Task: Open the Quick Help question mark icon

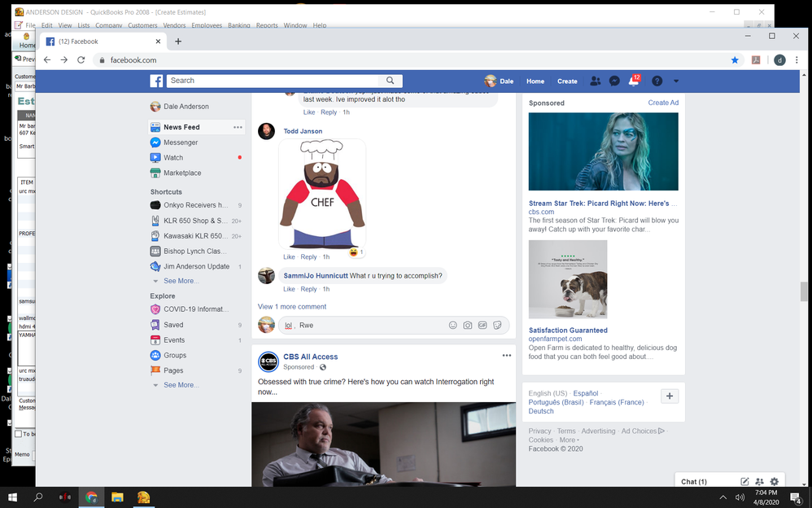Action: (x=657, y=81)
